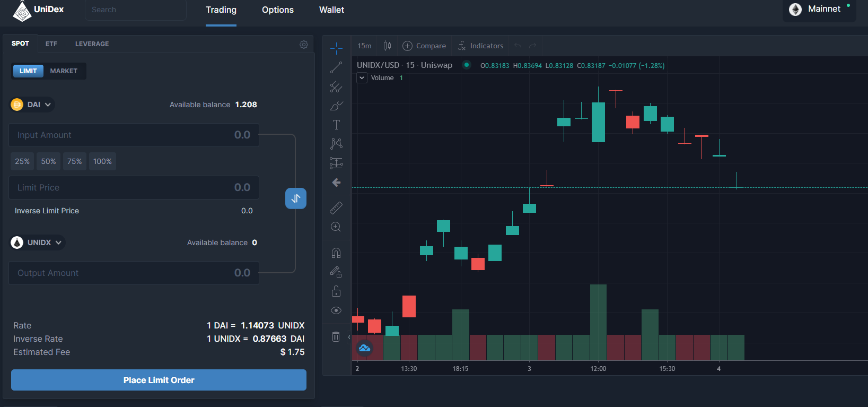Set input amount to 75%
868x407 pixels.
pyautogui.click(x=75, y=161)
